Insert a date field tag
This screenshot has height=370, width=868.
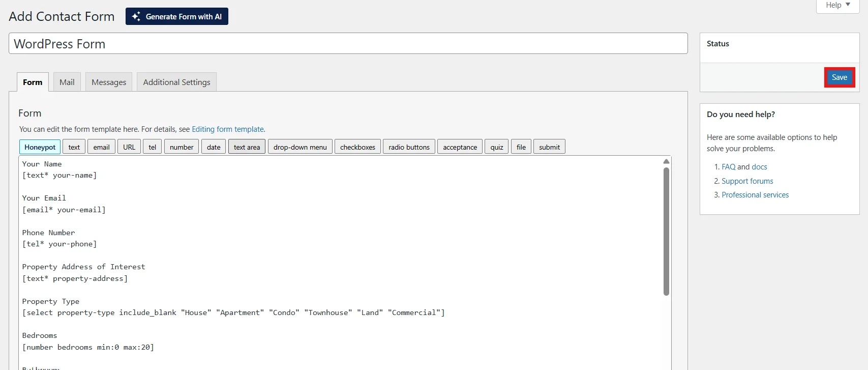point(214,147)
